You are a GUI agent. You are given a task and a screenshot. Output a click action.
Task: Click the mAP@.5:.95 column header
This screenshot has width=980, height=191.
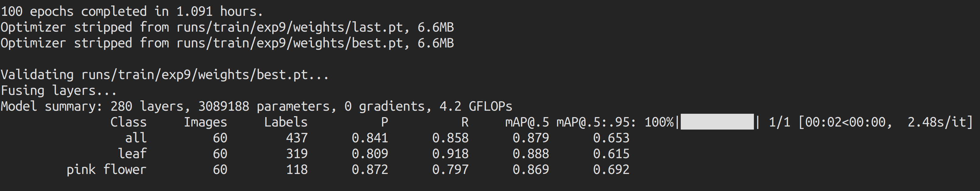click(596, 122)
